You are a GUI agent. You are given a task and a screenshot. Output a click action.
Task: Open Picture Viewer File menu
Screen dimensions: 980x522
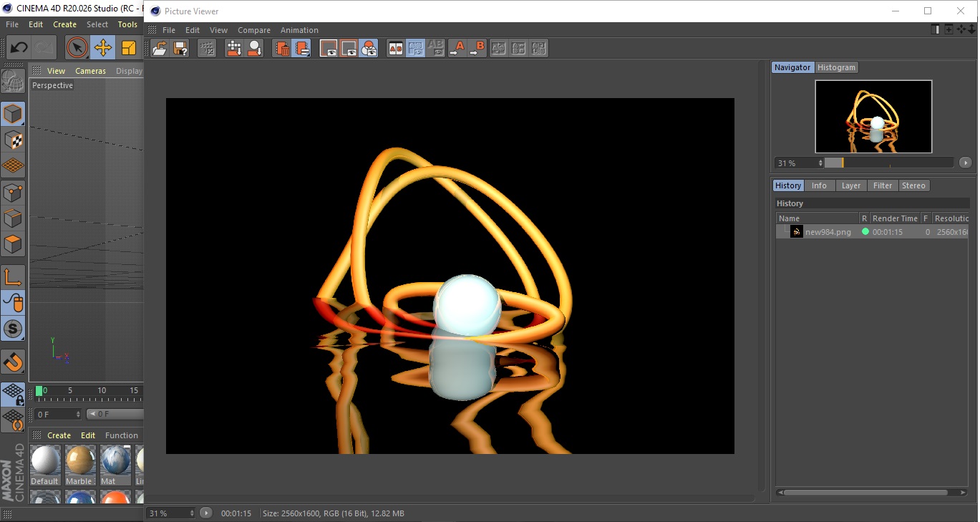coord(169,30)
